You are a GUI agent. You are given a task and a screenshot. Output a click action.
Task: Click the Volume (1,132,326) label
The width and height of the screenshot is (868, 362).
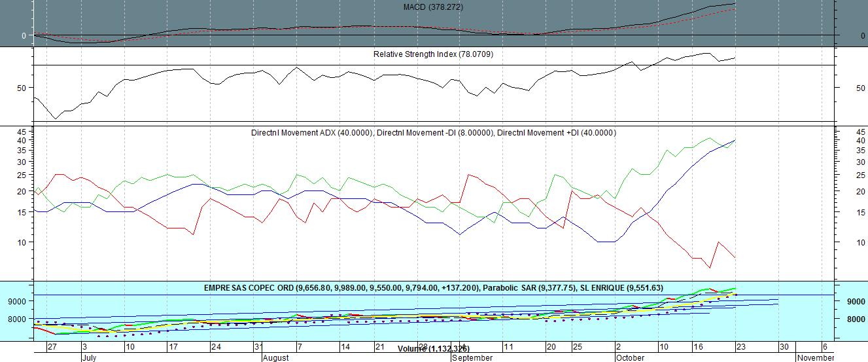tap(434, 348)
